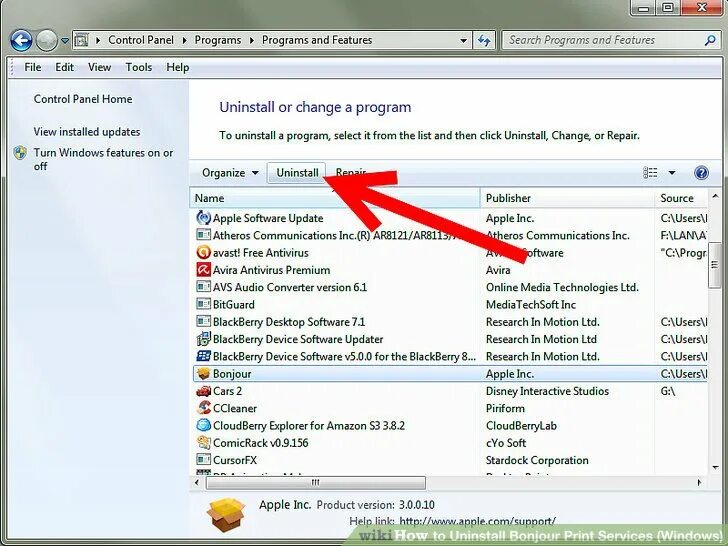Click the BlackBerry Device Software Updater icon
This screenshot has width=728, height=546.
[203, 339]
